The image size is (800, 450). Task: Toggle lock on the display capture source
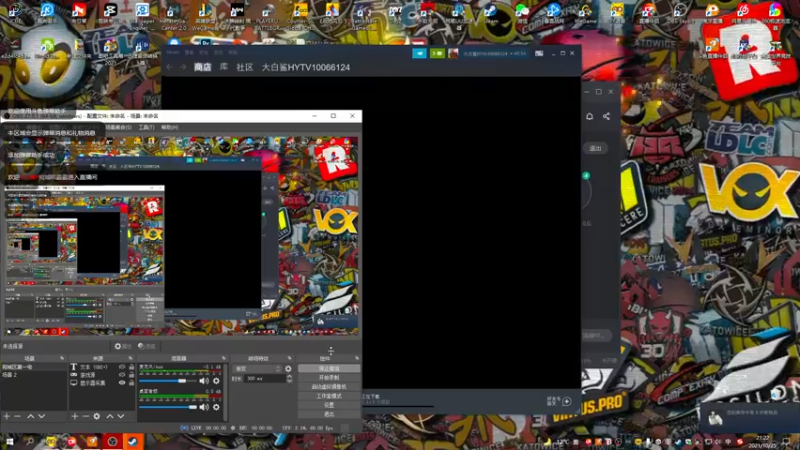(131, 383)
